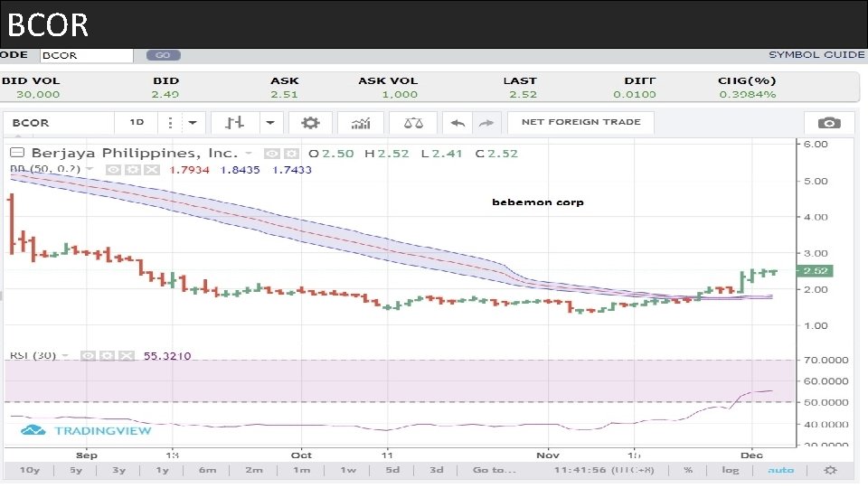The image size is (868, 488).
Task: Expand Berjaya Philippines legend dropdown arrow
Action: click(249, 154)
